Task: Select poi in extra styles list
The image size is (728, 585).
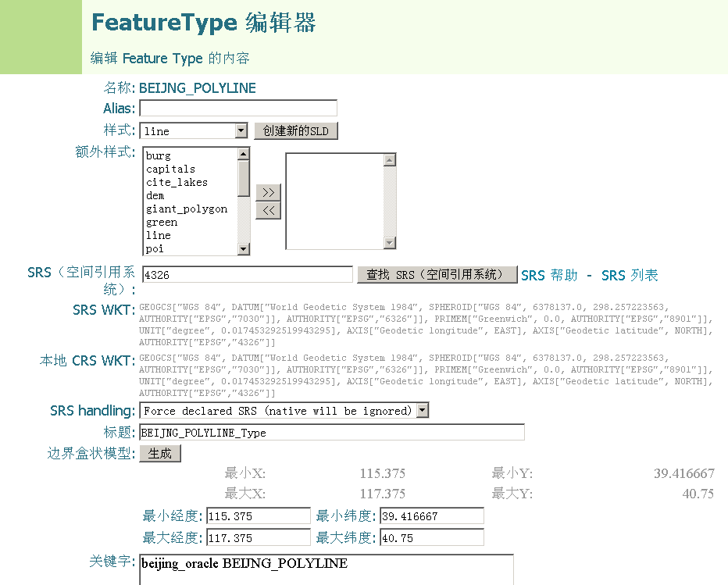Action: (155, 249)
